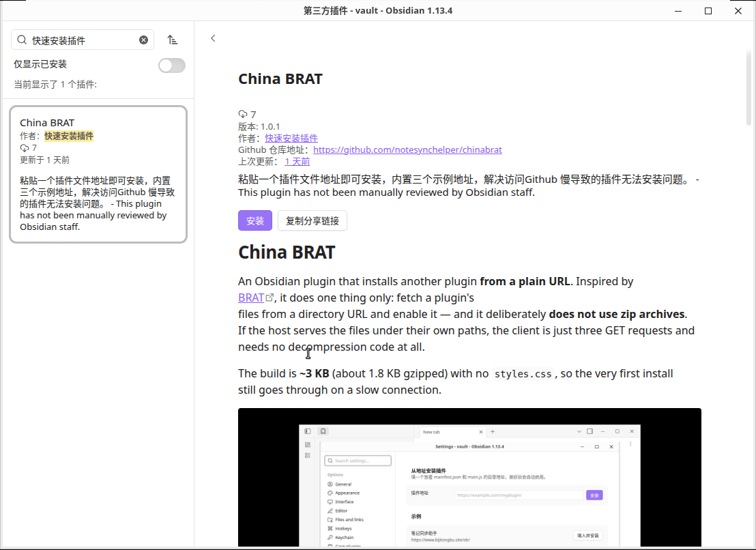756x550 pixels.
Task: Focus the plugin search input field
Action: coord(83,40)
